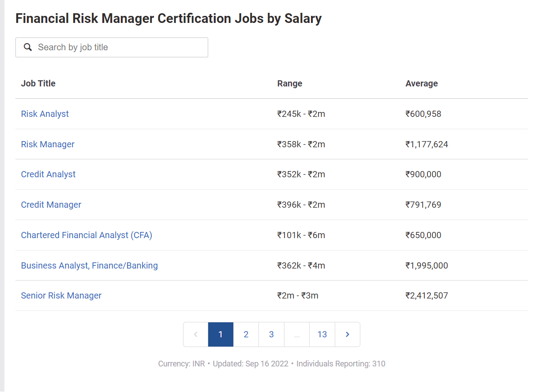Click the magnifying glass search icon
Screen dimensions: 535x392
(28, 47)
